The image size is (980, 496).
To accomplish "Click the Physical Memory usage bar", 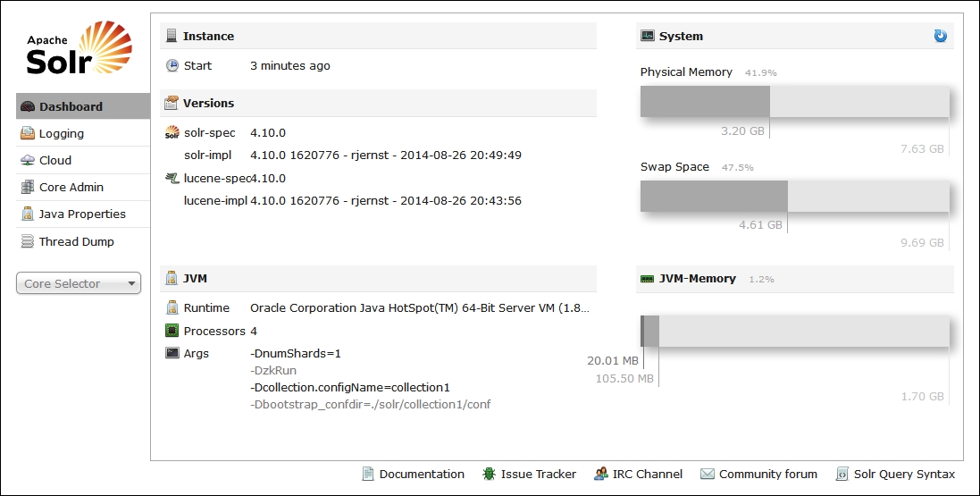I will (795, 101).
